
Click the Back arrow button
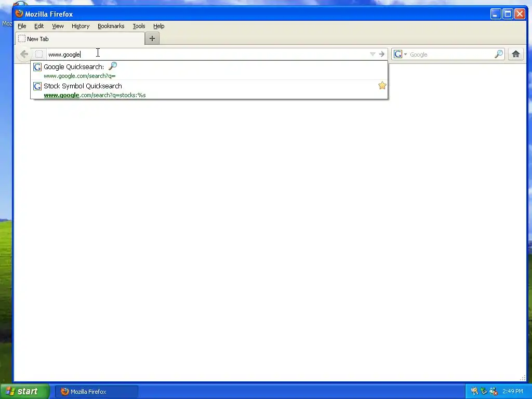click(x=24, y=54)
